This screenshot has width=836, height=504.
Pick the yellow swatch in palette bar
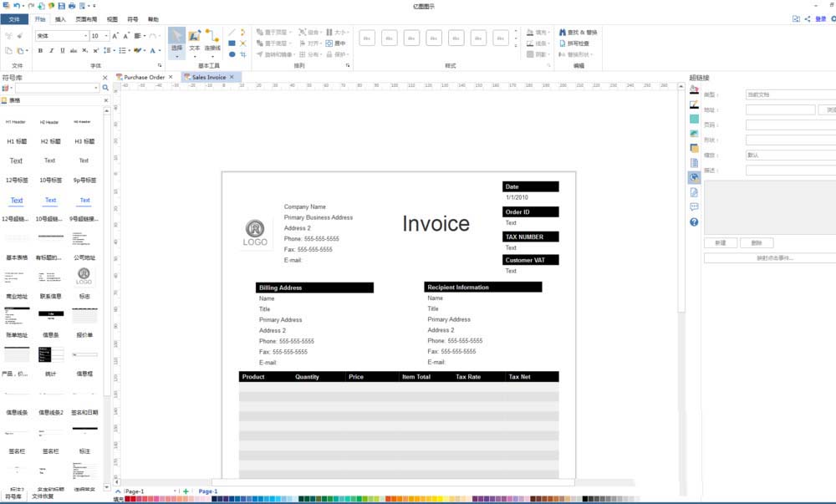click(x=440, y=499)
